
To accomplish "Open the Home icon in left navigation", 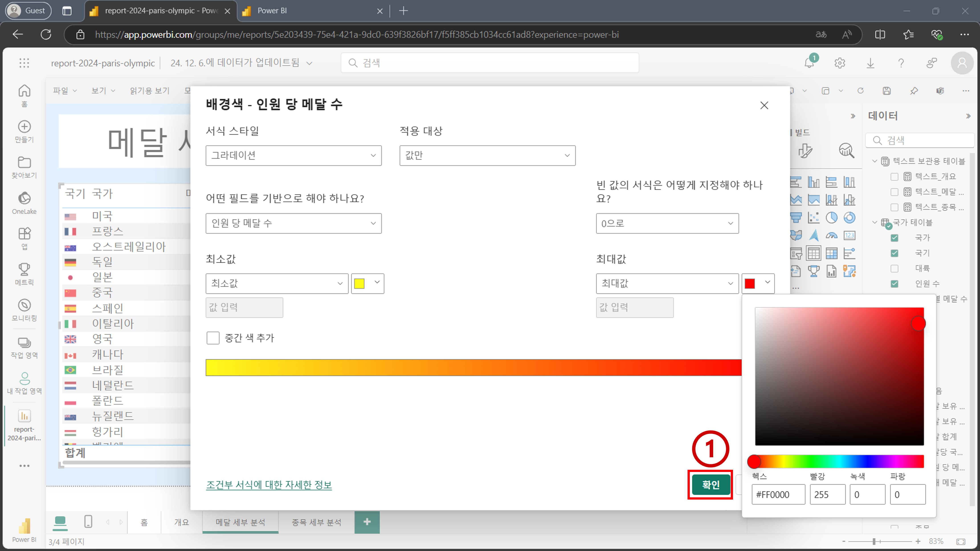I will pyautogui.click(x=24, y=95).
